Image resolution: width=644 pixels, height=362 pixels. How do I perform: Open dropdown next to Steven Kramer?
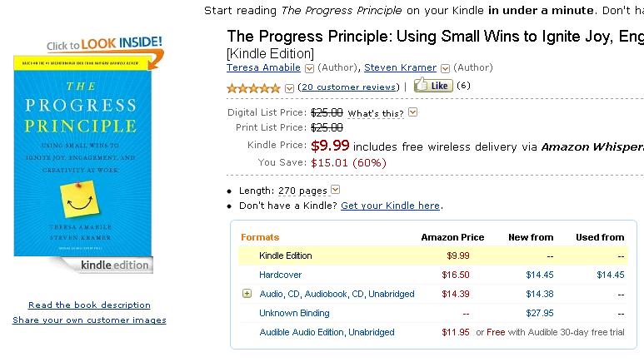(x=445, y=68)
